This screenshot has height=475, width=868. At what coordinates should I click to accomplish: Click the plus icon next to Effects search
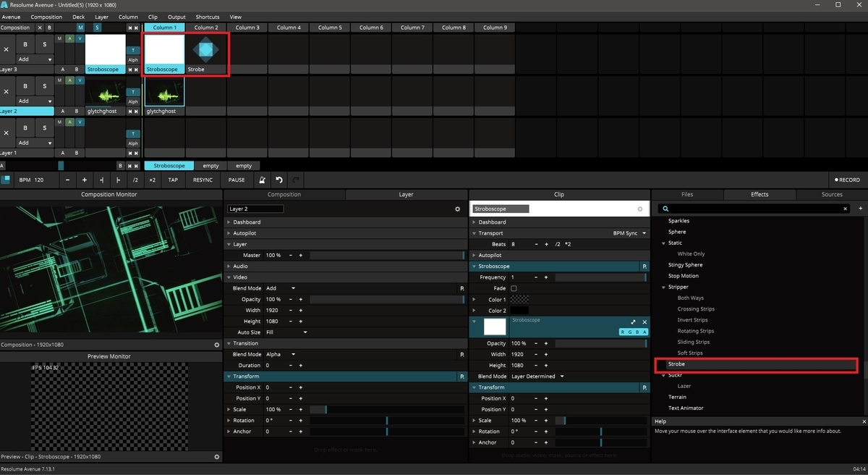pyautogui.click(x=861, y=209)
